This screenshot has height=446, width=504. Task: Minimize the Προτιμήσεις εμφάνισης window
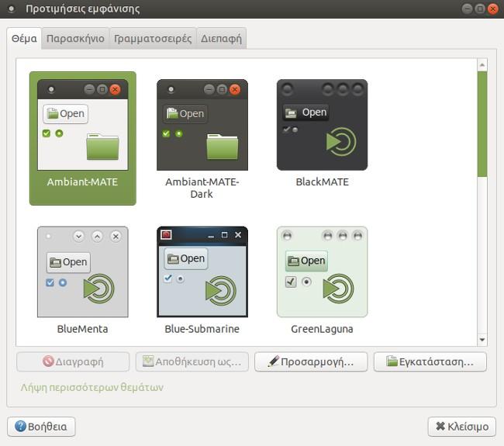467,9
